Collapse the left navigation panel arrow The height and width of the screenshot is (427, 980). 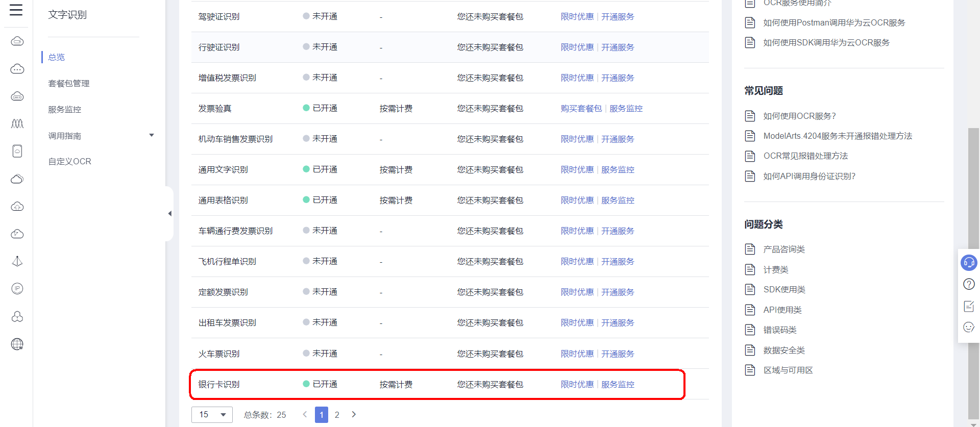click(x=170, y=214)
